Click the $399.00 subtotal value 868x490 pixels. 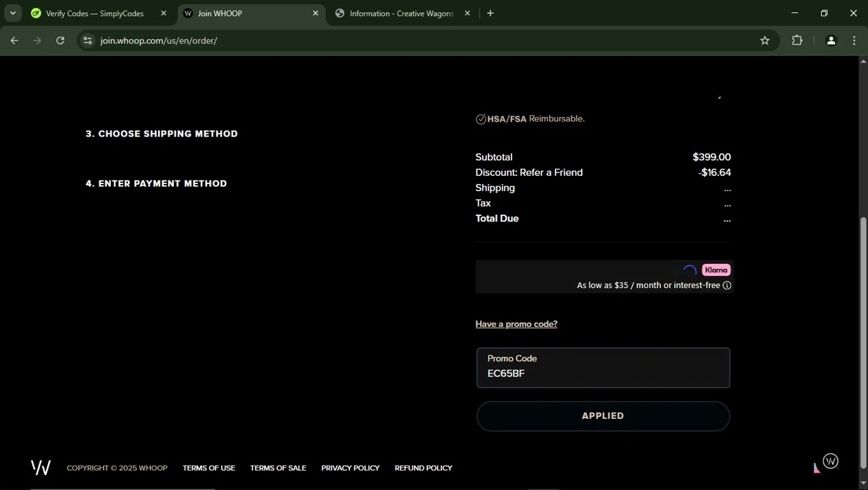[x=712, y=157]
